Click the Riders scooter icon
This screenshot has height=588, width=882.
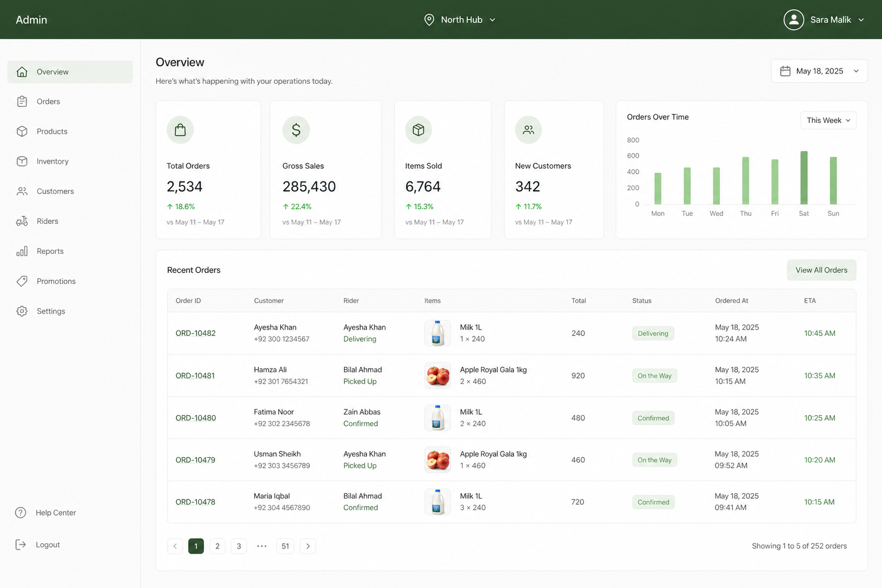click(22, 221)
